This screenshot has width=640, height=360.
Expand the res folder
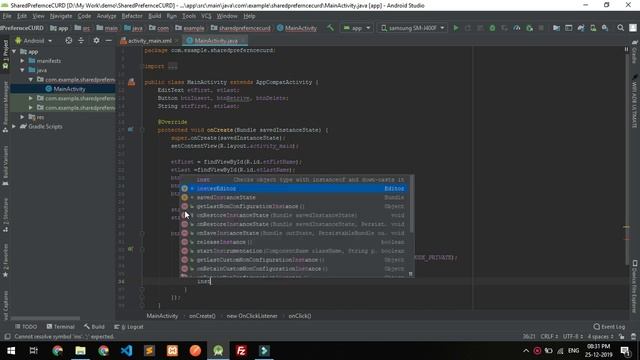(22, 117)
